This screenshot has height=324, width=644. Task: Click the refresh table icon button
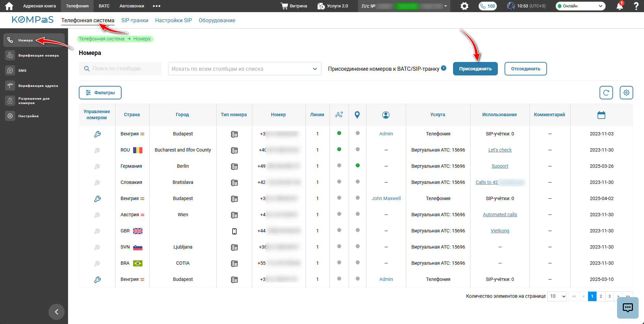click(x=606, y=93)
